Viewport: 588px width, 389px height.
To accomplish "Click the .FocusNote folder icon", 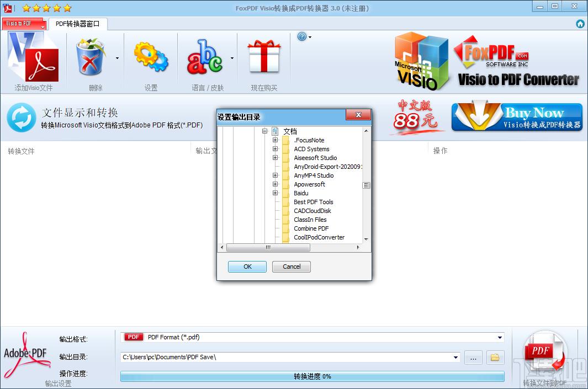I will [x=286, y=141].
